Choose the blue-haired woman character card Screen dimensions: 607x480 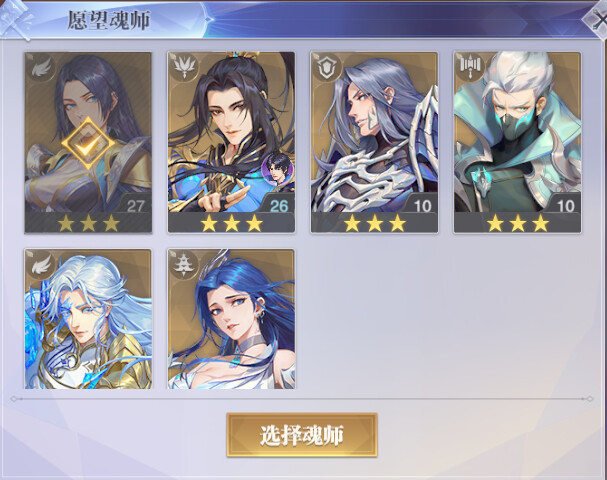(231, 319)
